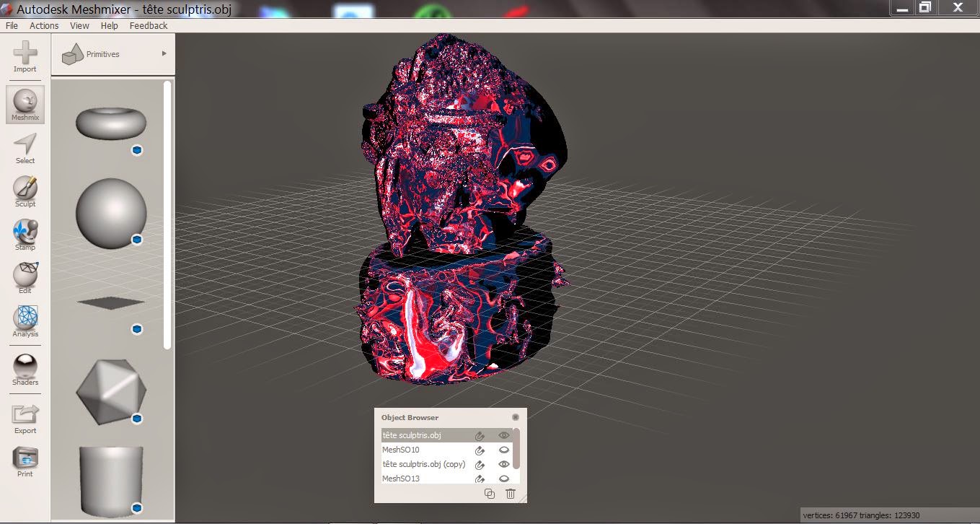Click blue cube badge on cylinder
Screen dimensions: 980x524
pyautogui.click(x=136, y=508)
